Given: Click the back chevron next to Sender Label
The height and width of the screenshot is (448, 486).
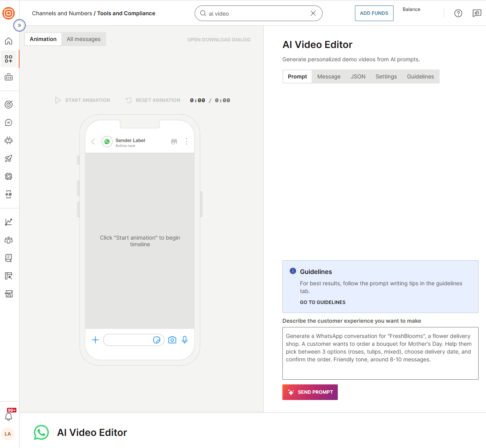Looking at the screenshot, I should pyautogui.click(x=93, y=142).
